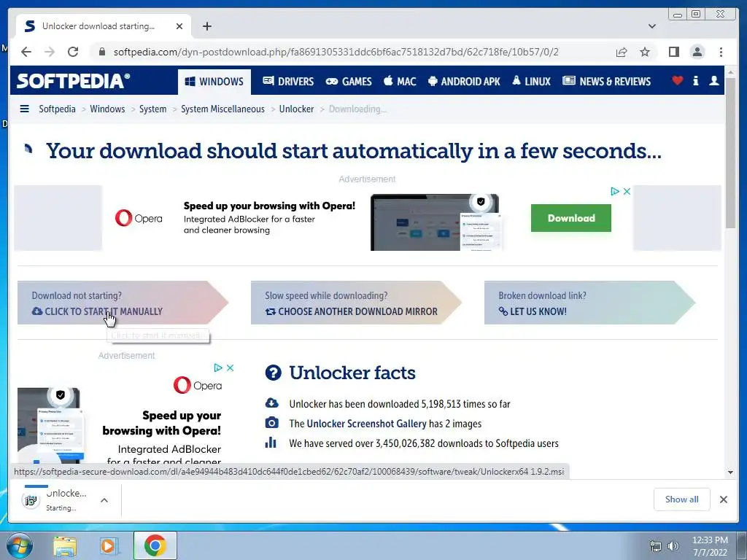The width and height of the screenshot is (747, 560).
Task: Open the Linux section
Action: click(531, 82)
